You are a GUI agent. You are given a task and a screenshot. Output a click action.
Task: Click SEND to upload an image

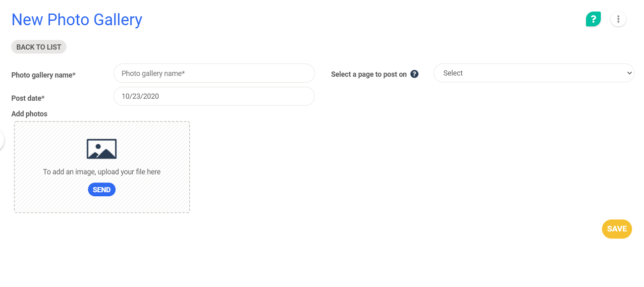102,189
